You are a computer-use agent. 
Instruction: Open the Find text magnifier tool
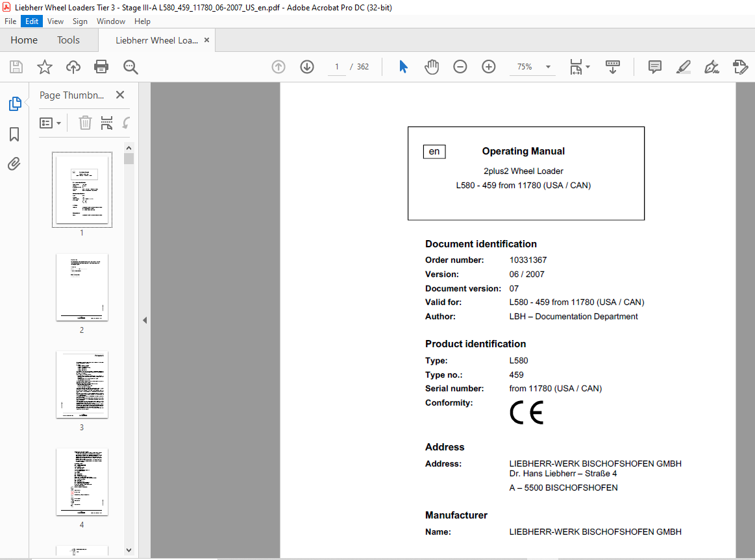click(x=130, y=67)
